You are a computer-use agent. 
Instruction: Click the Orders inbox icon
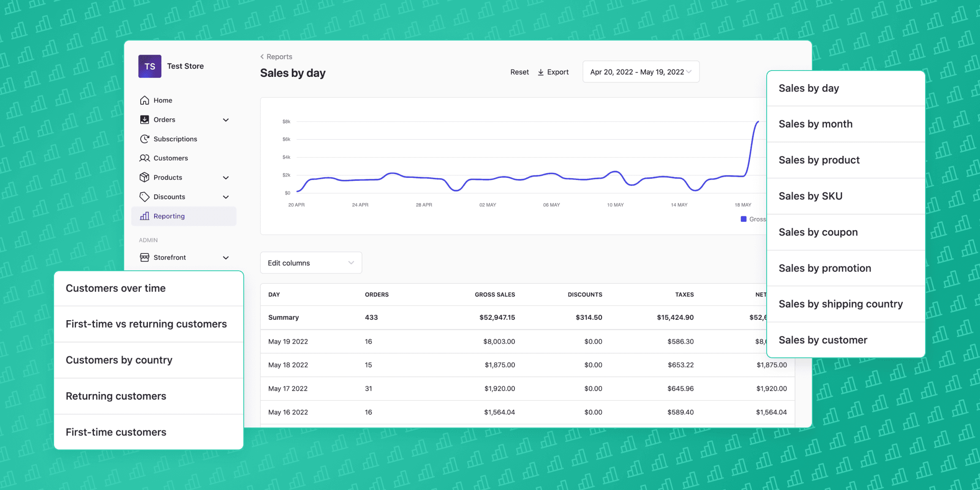pyautogui.click(x=144, y=120)
